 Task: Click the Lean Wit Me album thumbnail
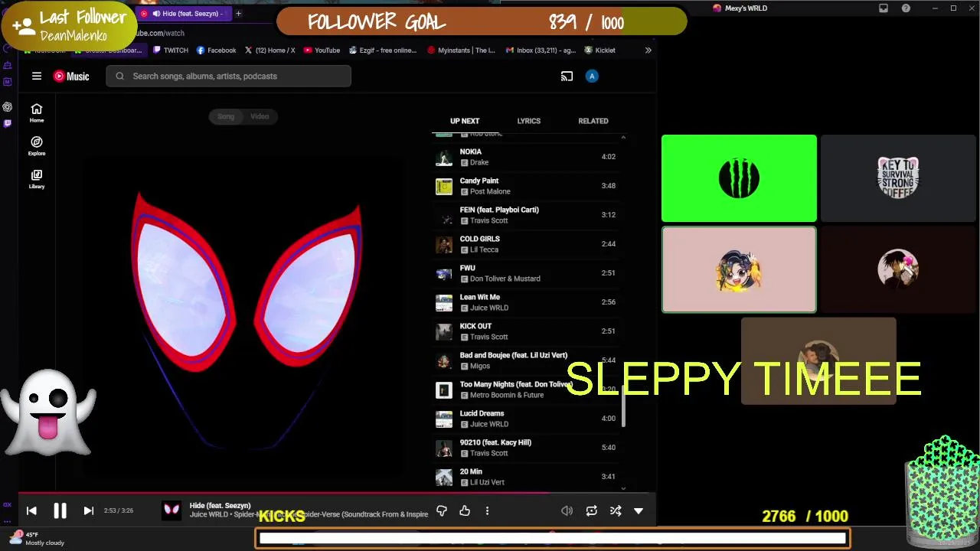[x=444, y=303]
